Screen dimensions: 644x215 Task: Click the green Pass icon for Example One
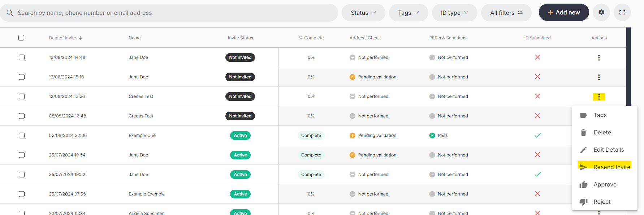point(432,136)
